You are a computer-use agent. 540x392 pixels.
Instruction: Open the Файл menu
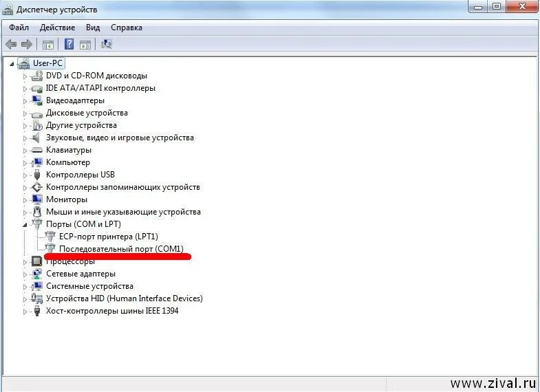19,28
